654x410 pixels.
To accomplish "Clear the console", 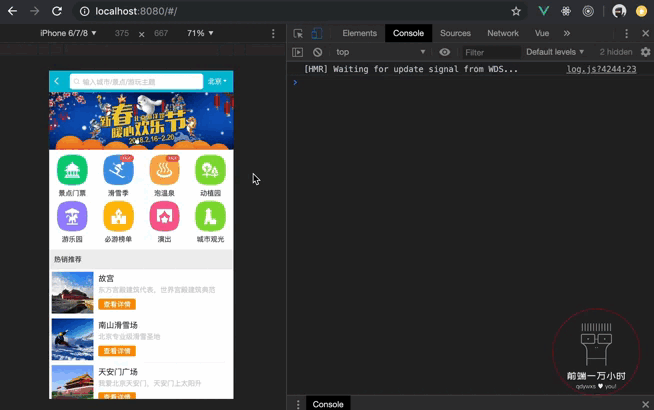I will pyautogui.click(x=317, y=52).
